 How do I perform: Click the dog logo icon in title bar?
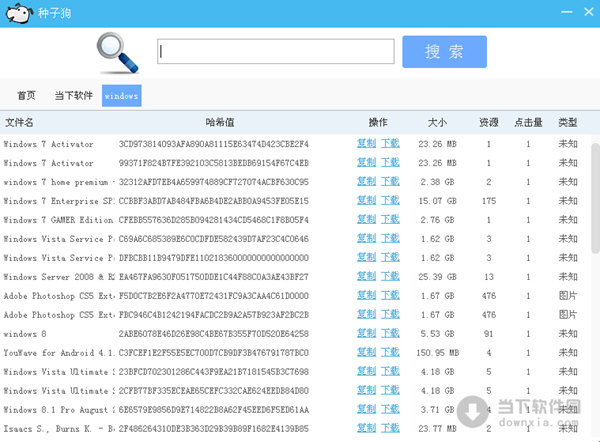[18, 13]
